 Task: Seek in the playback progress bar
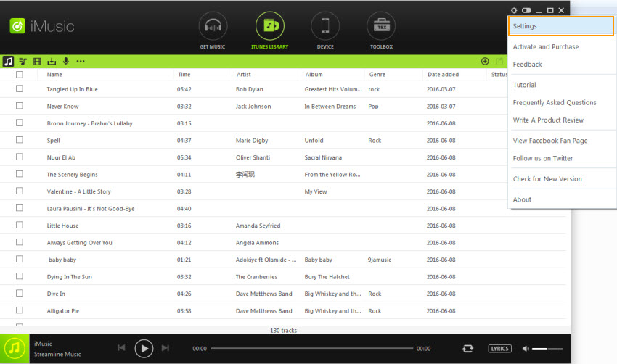tap(312, 349)
